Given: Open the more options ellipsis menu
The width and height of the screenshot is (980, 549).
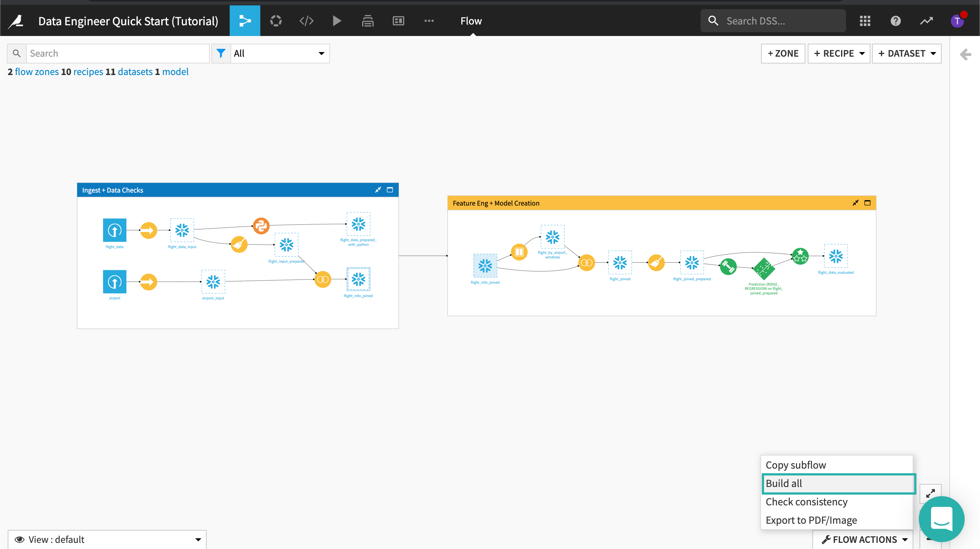Looking at the screenshot, I should tap(429, 21).
